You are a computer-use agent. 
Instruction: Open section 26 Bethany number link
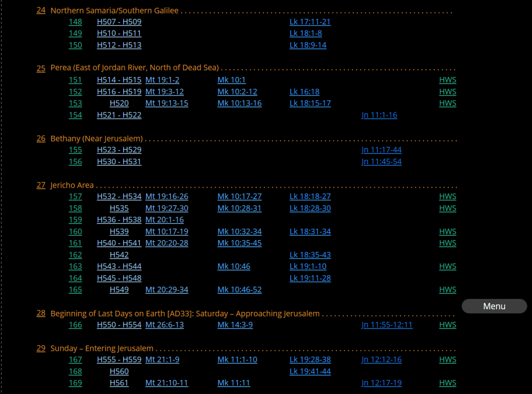(x=41, y=139)
